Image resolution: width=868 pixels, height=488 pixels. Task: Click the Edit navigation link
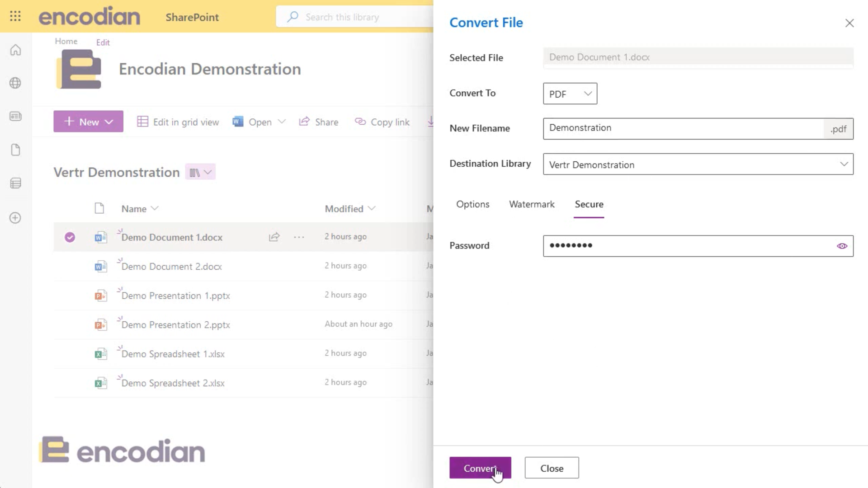[103, 42]
